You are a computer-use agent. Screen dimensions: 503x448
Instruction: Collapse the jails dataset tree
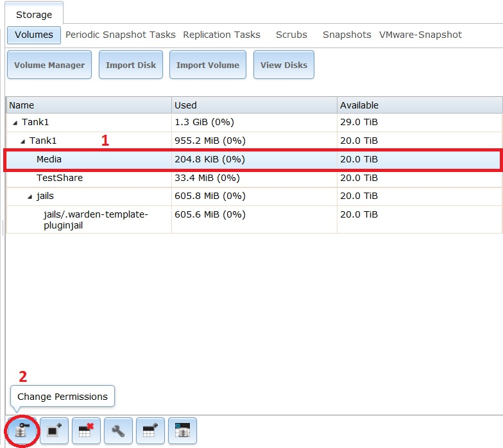[x=30, y=197]
